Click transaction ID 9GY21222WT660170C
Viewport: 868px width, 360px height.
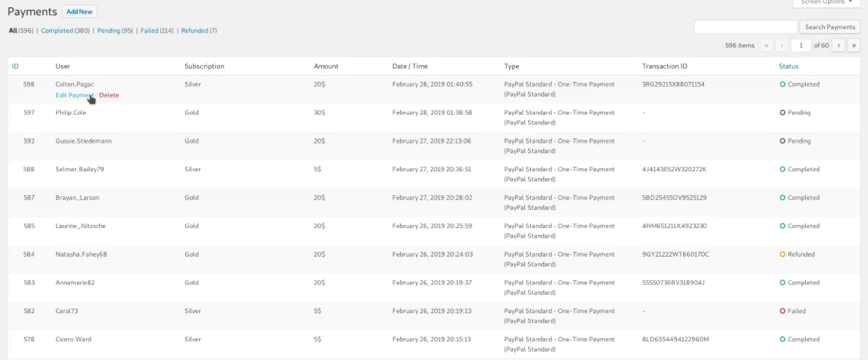pos(675,254)
